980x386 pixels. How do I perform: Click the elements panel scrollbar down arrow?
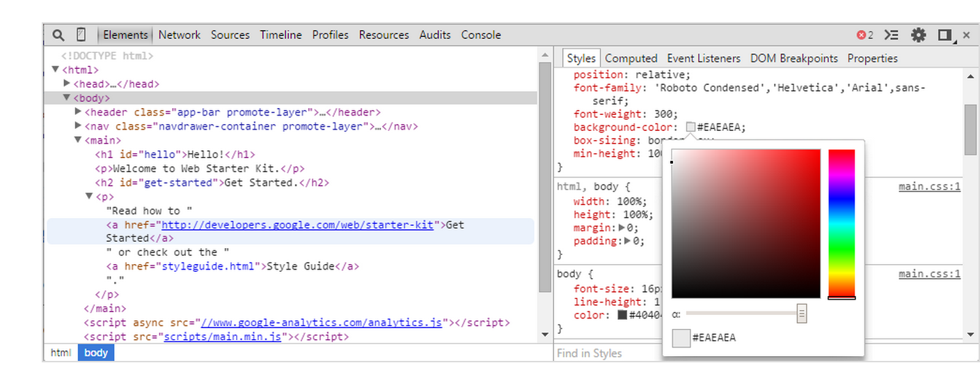click(x=545, y=335)
